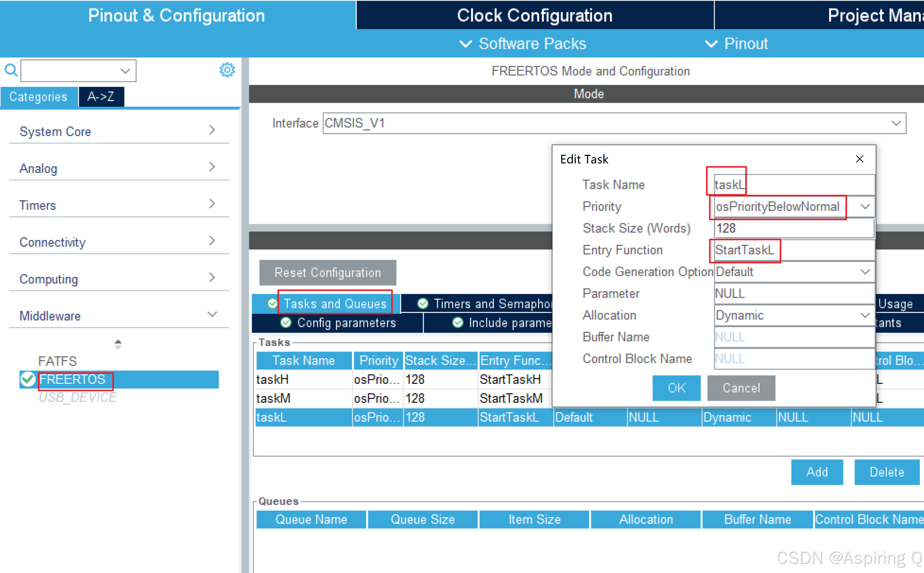Open the Priority dropdown in Edit Task

click(x=865, y=207)
